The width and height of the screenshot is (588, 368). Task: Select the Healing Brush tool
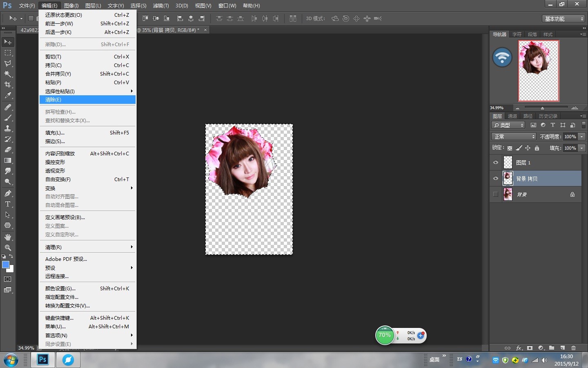(8, 107)
